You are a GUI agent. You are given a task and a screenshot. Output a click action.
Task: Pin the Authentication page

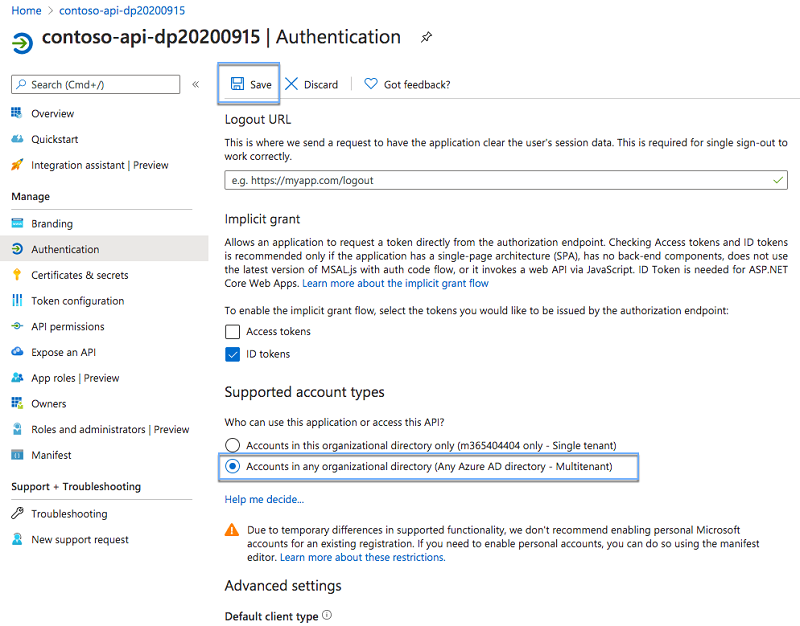pos(426,37)
